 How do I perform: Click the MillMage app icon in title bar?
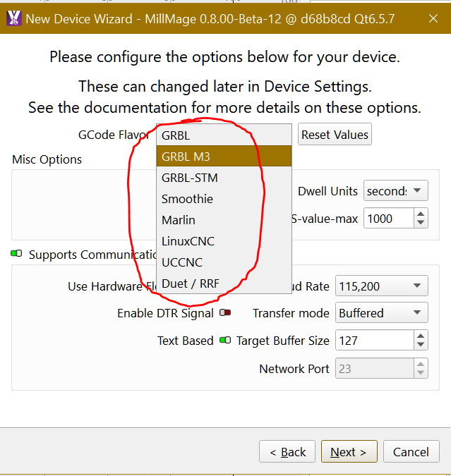click(14, 18)
